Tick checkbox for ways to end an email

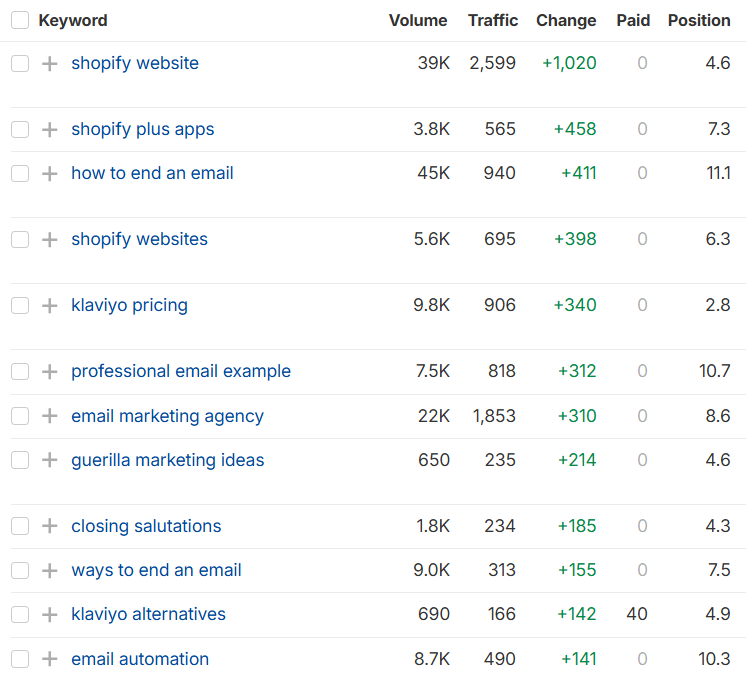pyautogui.click(x=20, y=570)
